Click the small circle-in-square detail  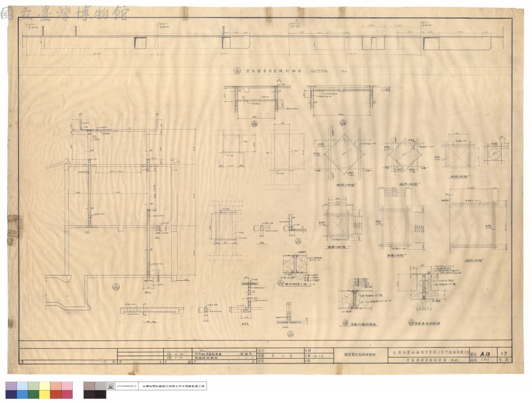(x=495, y=153)
